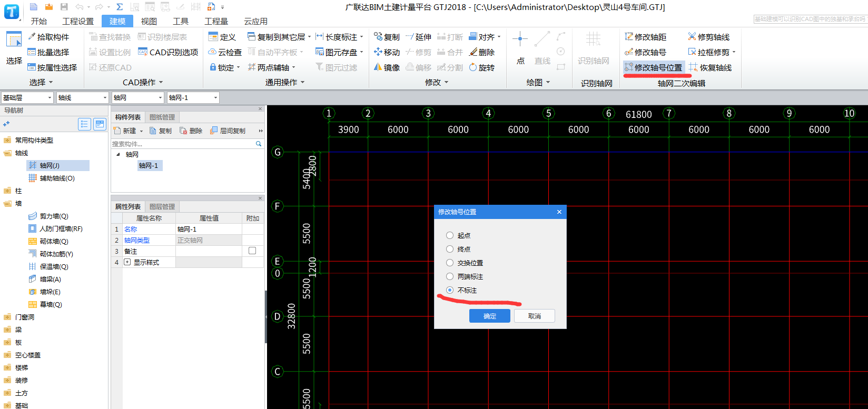Select the 旋转 rotate tool
Viewport: 868px width, 409px height.
[x=482, y=67]
